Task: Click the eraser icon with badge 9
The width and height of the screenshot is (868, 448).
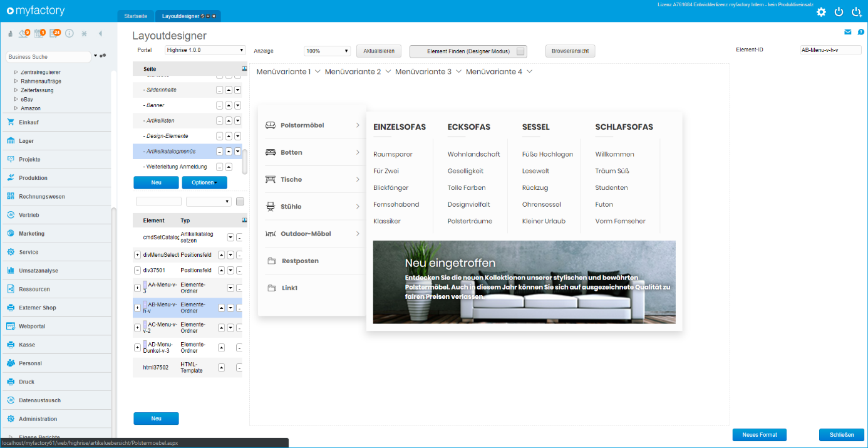Action: tap(24, 33)
